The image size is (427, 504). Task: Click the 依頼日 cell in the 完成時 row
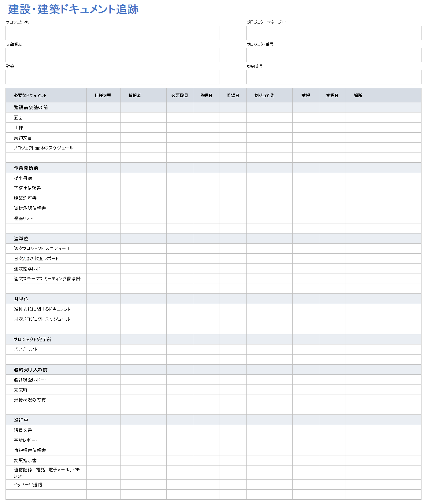click(206, 390)
